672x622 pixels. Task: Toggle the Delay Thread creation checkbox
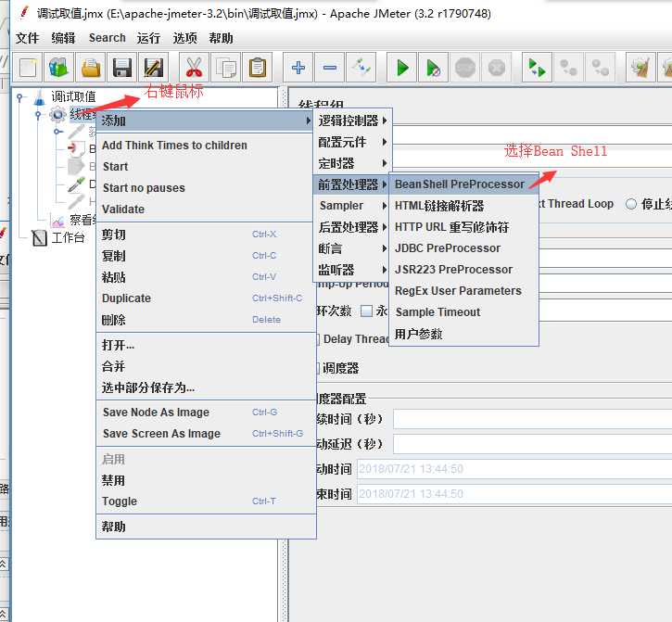(318, 339)
